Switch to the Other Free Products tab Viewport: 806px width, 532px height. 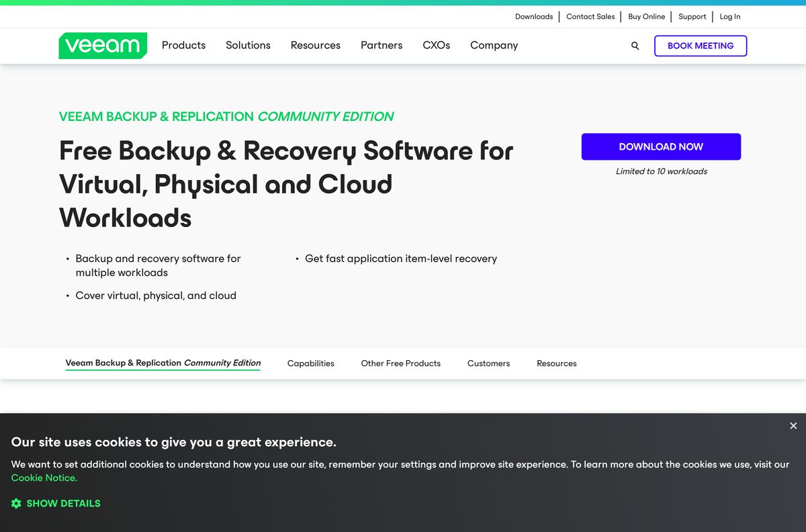point(401,363)
